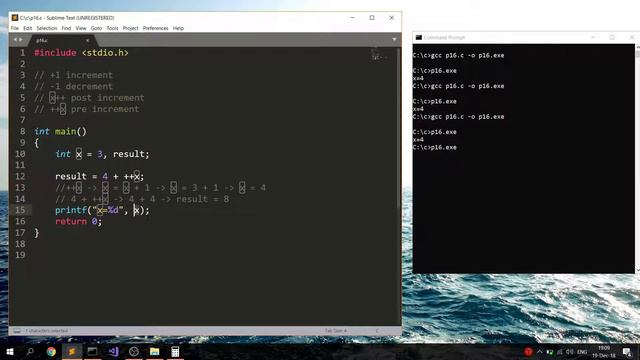
Task: Click line number 15 in the gutter
Action: [20, 210]
